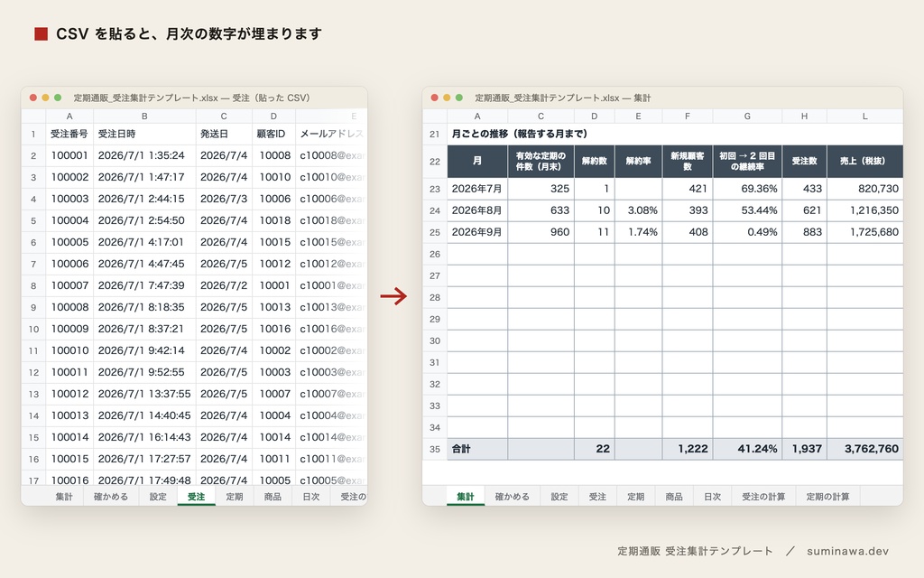The image size is (924, 578).
Task: Open 日次 tab in left window
Action: [311, 497]
